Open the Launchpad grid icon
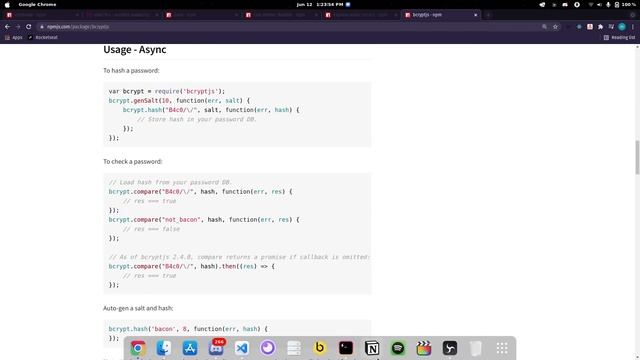The height and width of the screenshot is (360, 640). point(502,348)
